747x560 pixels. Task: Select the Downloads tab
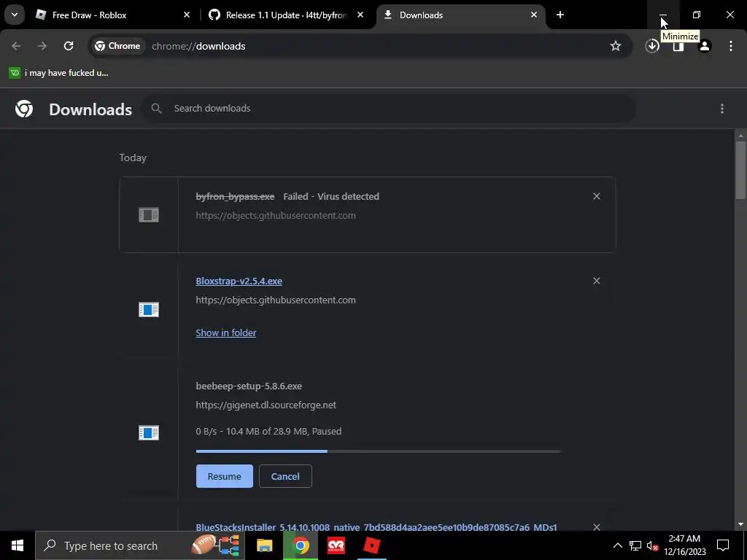point(461,15)
